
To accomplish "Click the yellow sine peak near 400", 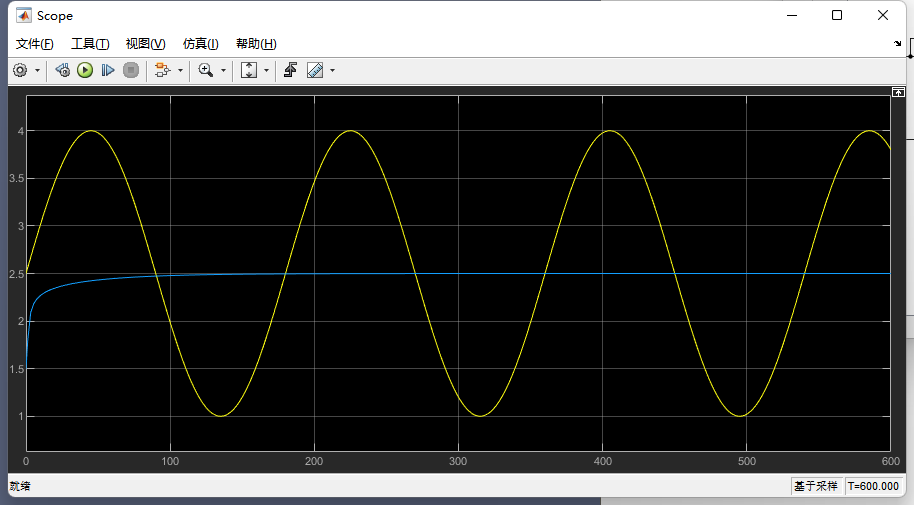I will (609, 131).
